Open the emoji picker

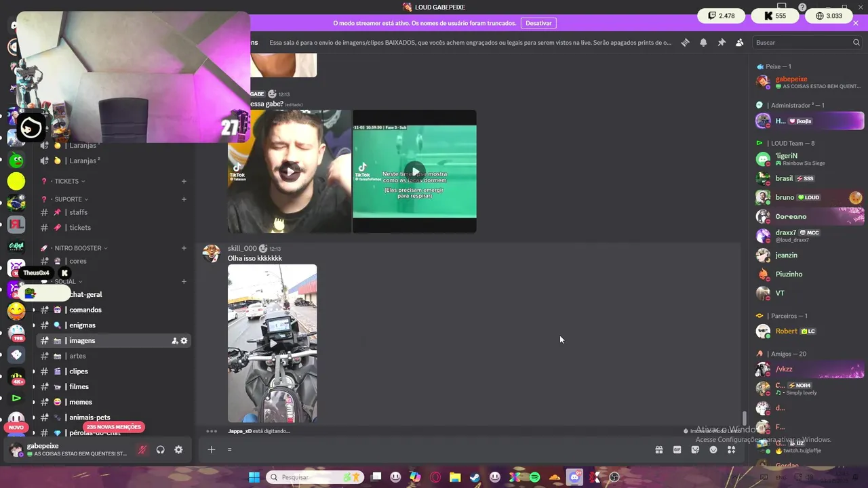tap(713, 449)
